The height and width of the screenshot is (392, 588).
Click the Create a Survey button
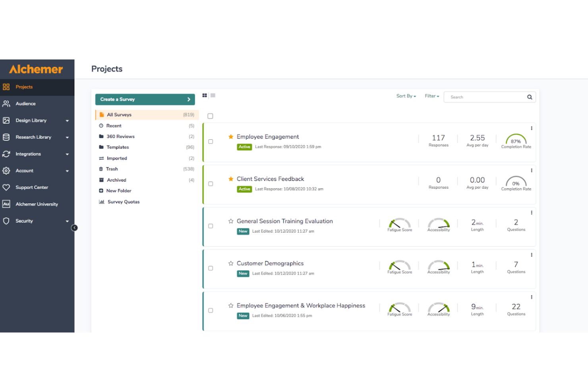click(145, 99)
